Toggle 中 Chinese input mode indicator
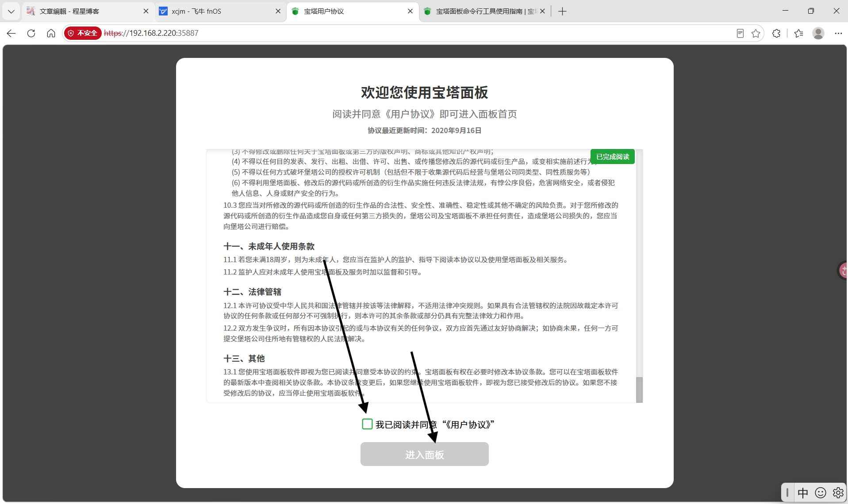Screen dimensions: 848x504 pyautogui.click(x=803, y=493)
